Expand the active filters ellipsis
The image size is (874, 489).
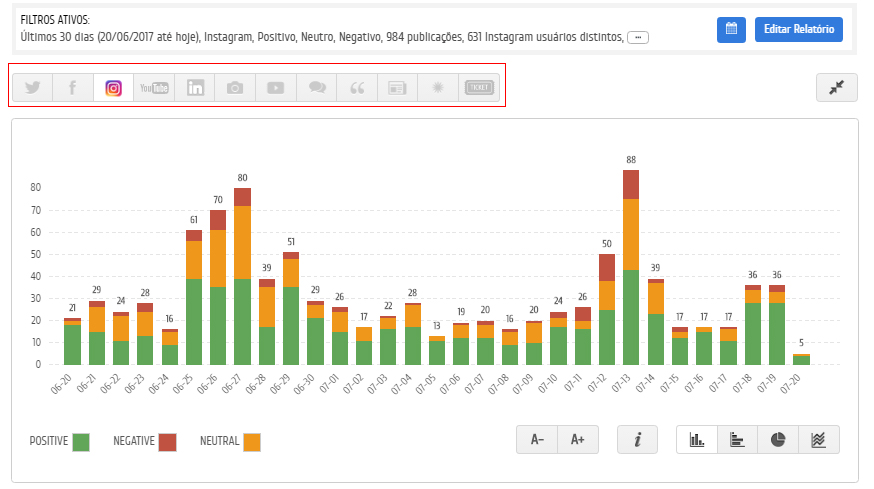tap(638, 37)
